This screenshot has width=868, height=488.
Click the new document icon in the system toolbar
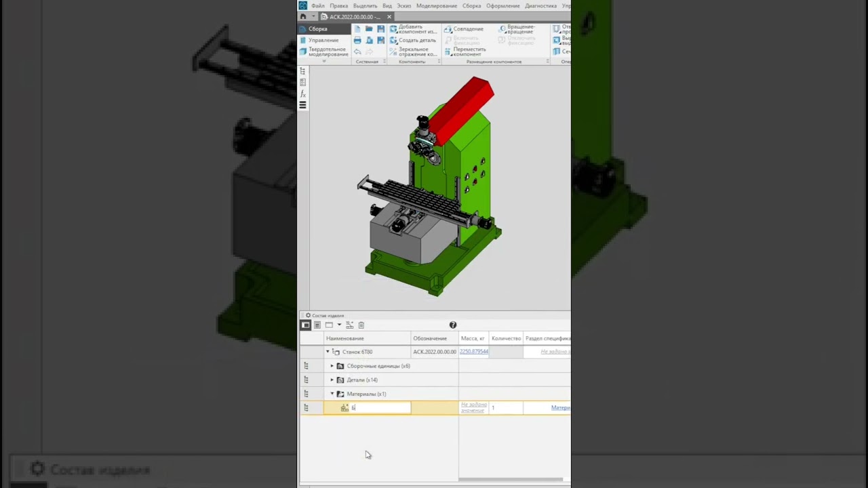click(357, 29)
